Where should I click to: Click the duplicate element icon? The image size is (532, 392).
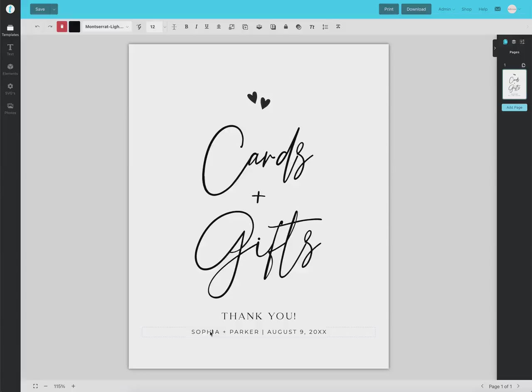click(245, 27)
